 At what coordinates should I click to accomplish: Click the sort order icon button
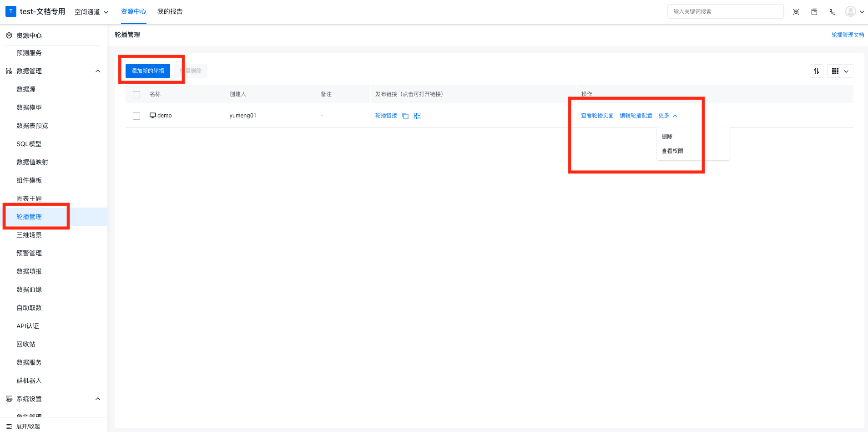coord(817,71)
